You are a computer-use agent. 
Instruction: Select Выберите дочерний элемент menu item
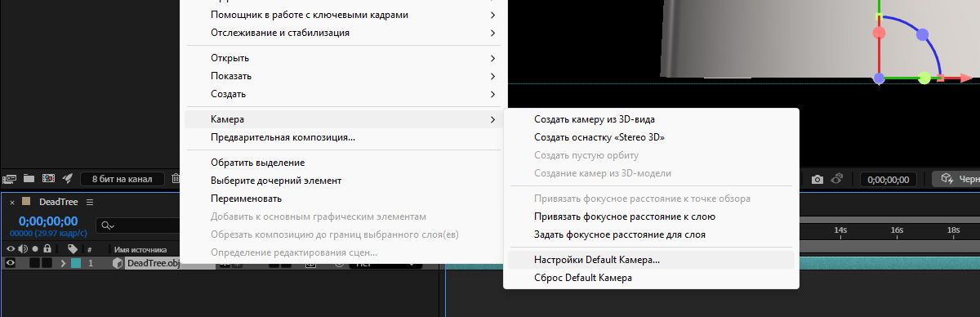[x=343, y=181]
